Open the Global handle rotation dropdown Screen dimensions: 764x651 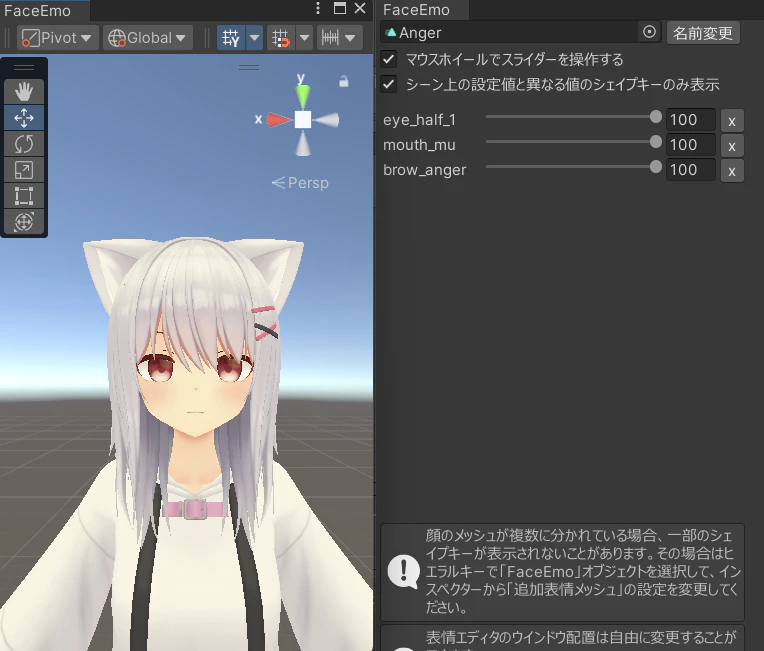pos(147,38)
